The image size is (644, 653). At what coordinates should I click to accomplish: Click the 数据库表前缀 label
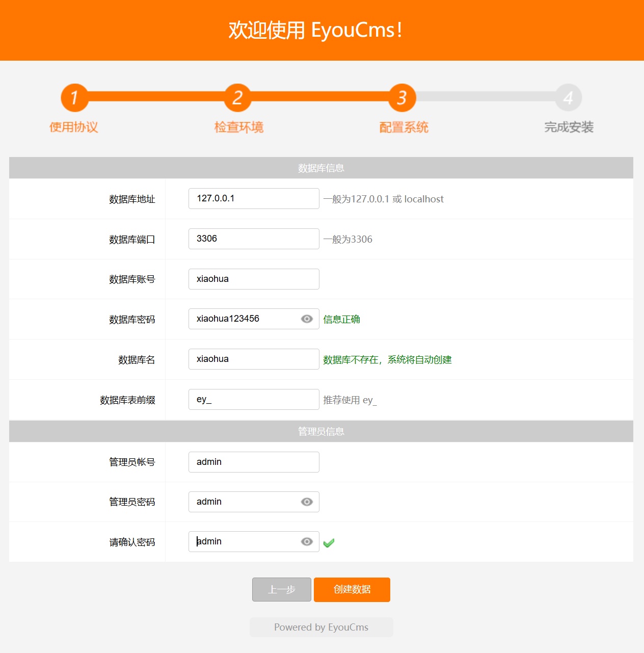(127, 400)
